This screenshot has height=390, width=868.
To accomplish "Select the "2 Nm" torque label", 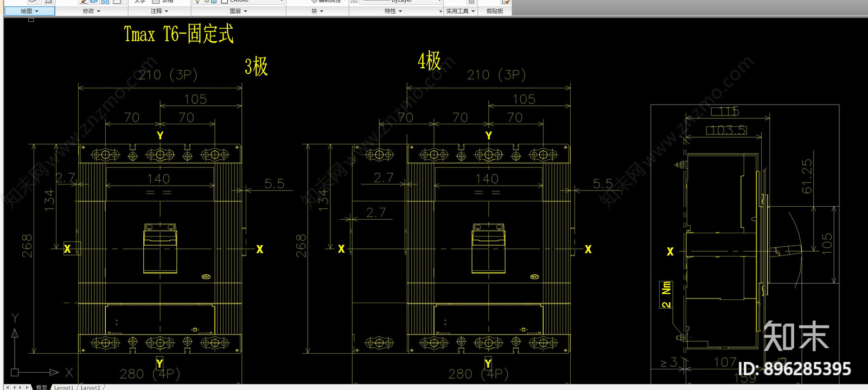I will 666,295.
